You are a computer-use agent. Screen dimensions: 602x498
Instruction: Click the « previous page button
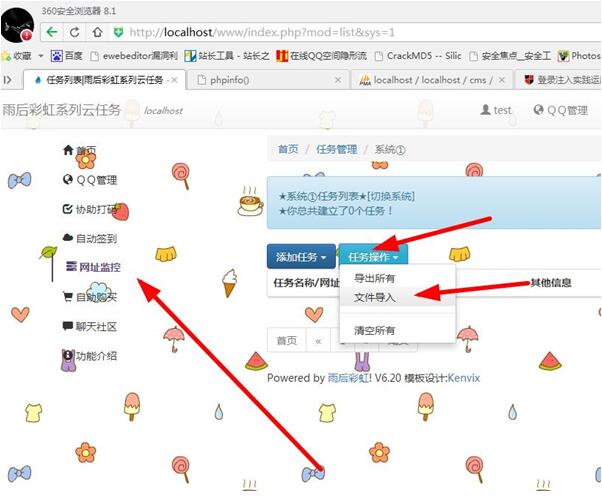[x=318, y=341]
